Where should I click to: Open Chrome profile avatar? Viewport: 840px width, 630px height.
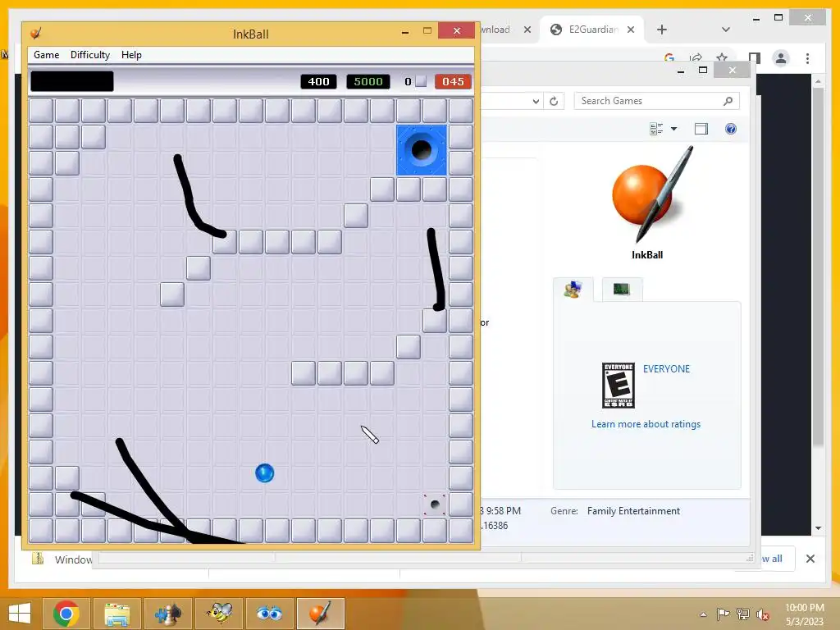(781, 58)
